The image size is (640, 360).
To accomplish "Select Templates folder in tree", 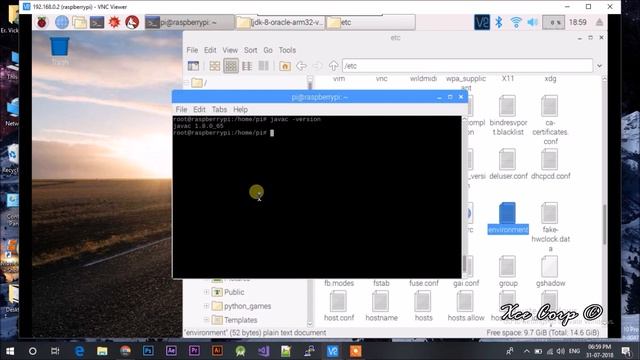I will pyautogui.click(x=235, y=320).
